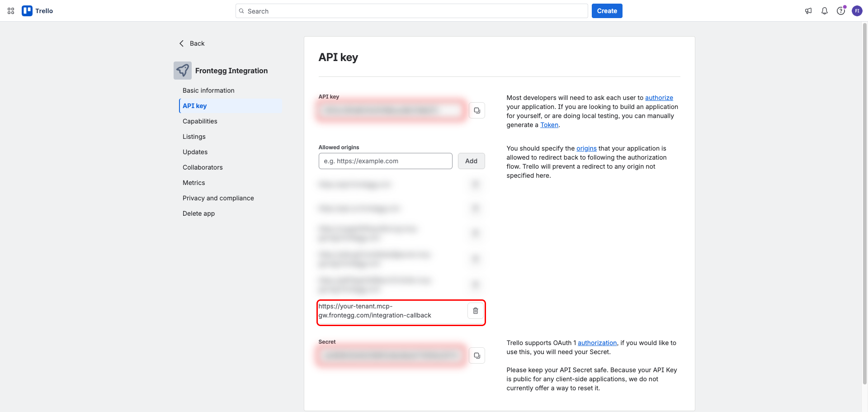Open the help question mark icon
The width and height of the screenshot is (868, 412).
[841, 11]
